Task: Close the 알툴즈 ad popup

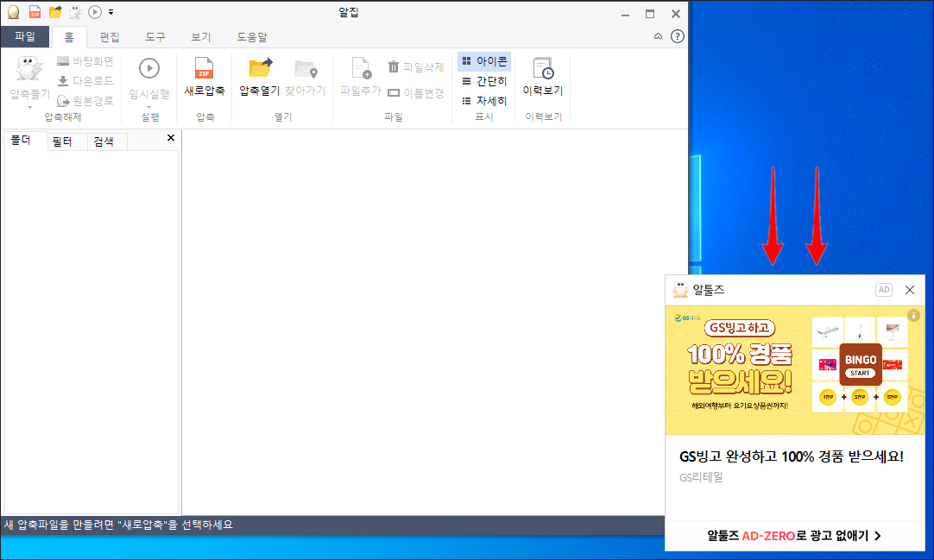Action: [x=910, y=290]
